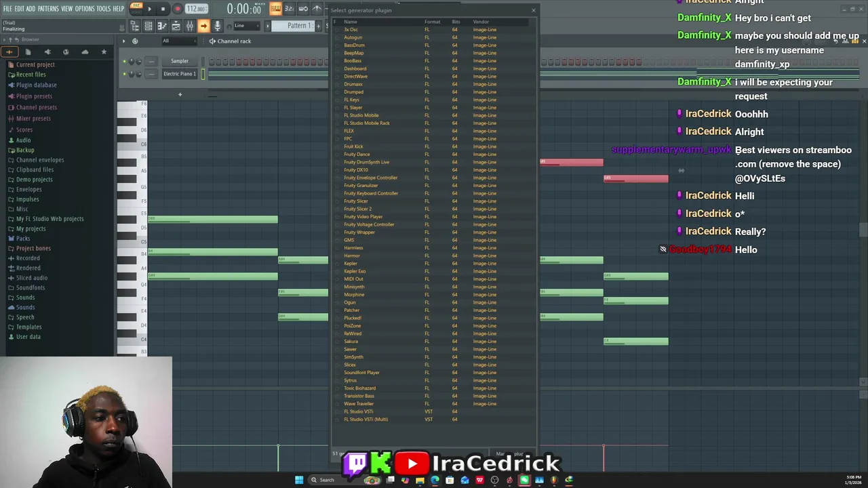Select the browser star favorites tab
The height and width of the screenshot is (488, 868).
click(x=104, y=52)
